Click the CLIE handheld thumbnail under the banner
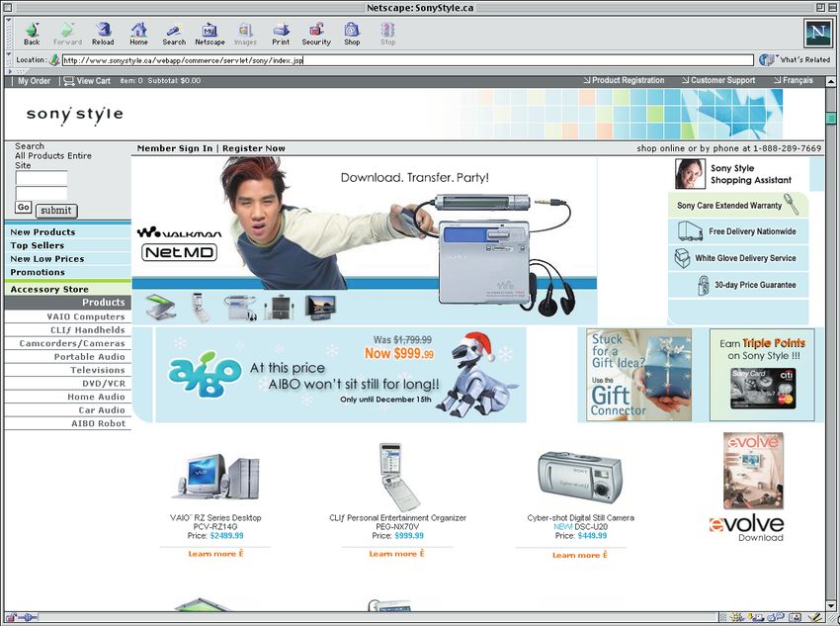Image resolution: width=840 pixels, height=626 pixels. (201, 308)
